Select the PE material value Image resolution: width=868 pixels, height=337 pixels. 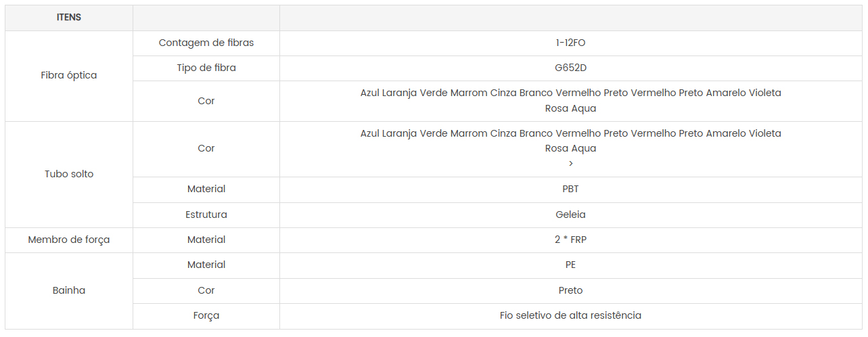pos(570,265)
